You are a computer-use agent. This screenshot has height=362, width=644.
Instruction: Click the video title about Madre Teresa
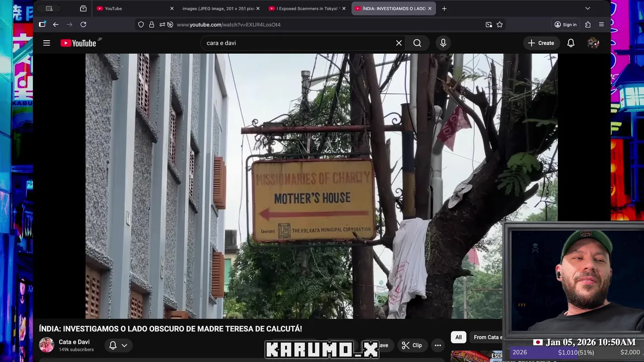coord(171,329)
